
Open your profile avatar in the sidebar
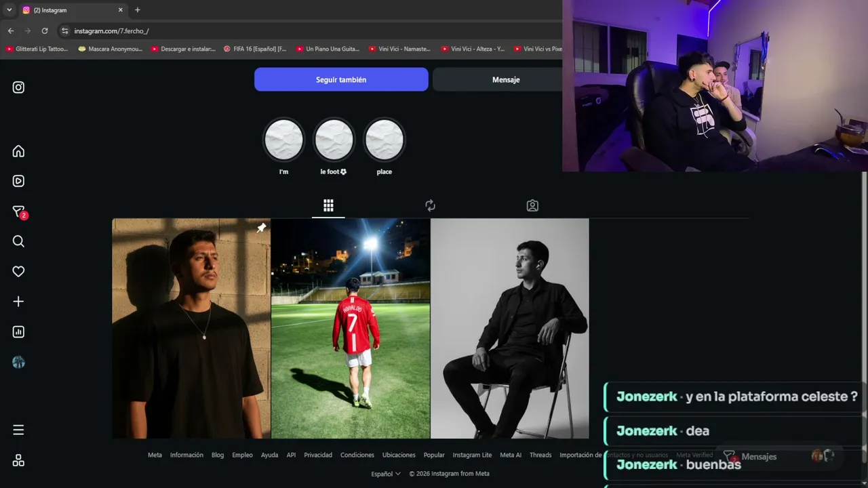(18, 363)
